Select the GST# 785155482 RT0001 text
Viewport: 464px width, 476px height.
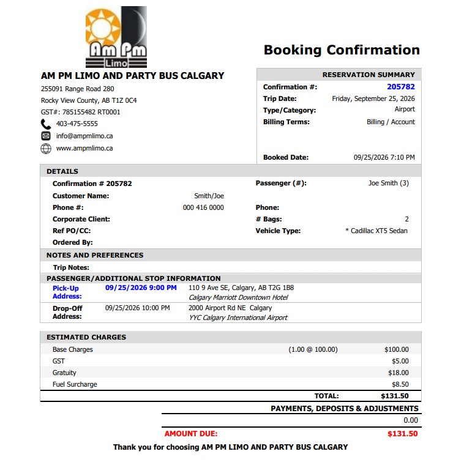point(80,112)
